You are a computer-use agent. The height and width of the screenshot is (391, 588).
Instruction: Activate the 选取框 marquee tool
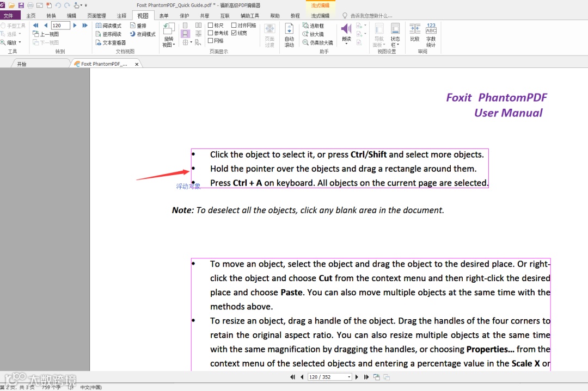click(x=313, y=26)
